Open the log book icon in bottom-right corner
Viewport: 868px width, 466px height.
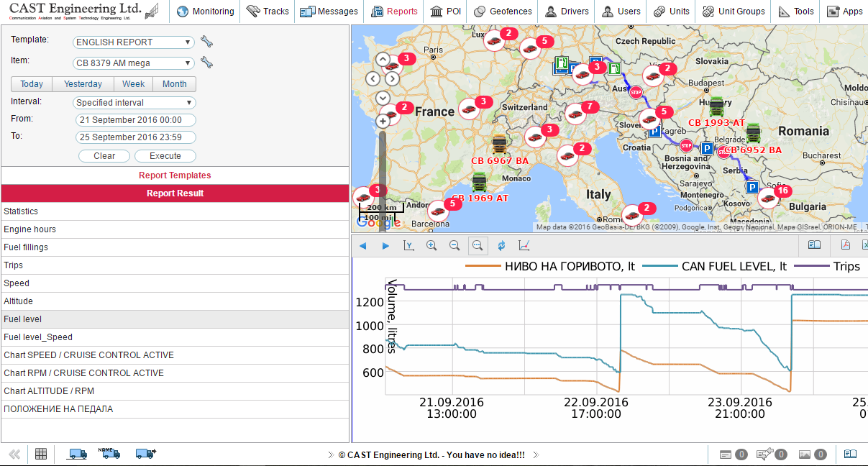(x=850, y=454)
